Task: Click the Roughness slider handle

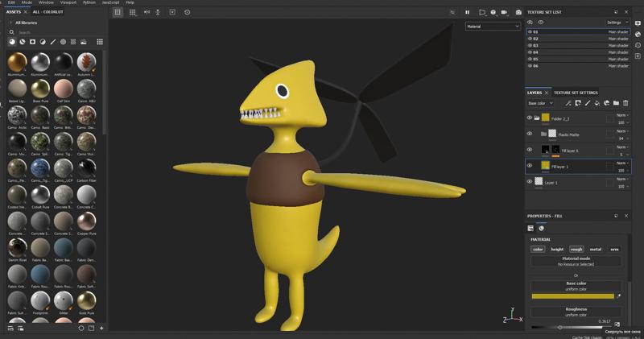Action: (559, 328)
